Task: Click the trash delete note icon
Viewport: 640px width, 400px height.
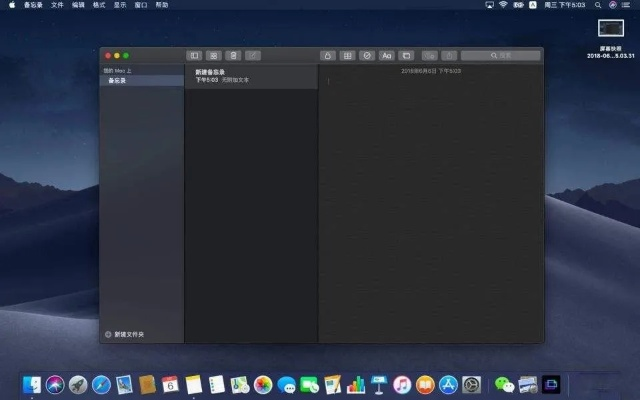Action: point(232,55)
